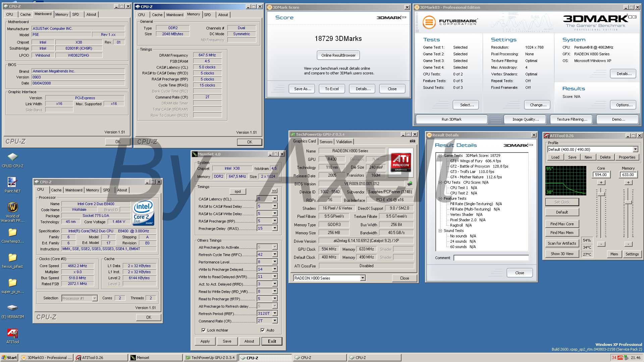Collapse the CPU Tests tree node
The width and height of the screenshot is (644, 362).
tap(440, 182)
